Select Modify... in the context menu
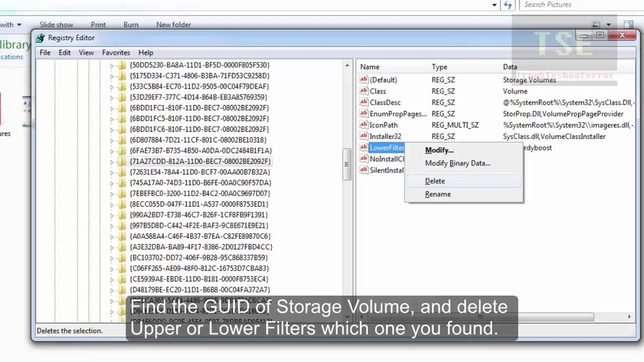This screenshot has height=362, width=644. pos(439,150)
